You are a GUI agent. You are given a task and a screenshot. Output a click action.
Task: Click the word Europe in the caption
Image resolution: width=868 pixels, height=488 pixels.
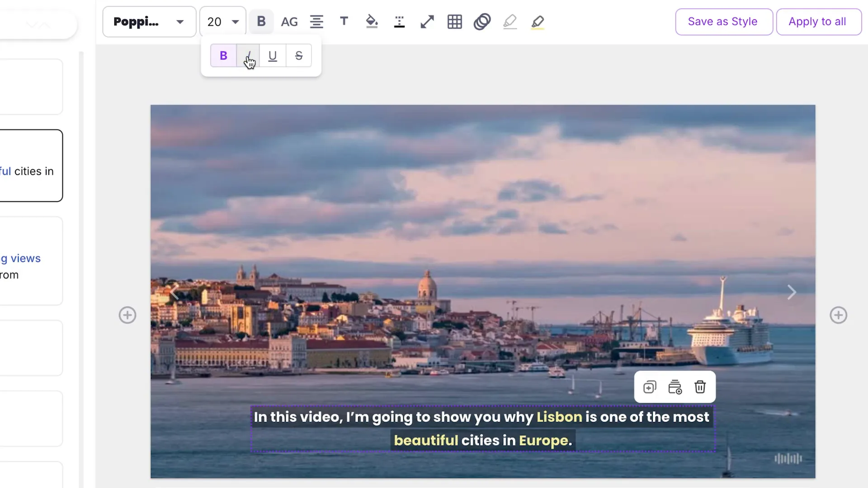(x=544, y=441)
